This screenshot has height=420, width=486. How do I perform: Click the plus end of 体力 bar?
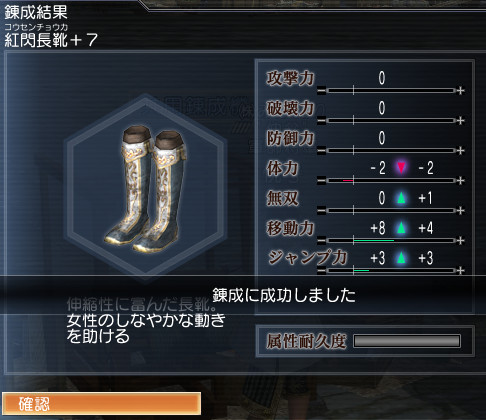click(x=460, y=180)
